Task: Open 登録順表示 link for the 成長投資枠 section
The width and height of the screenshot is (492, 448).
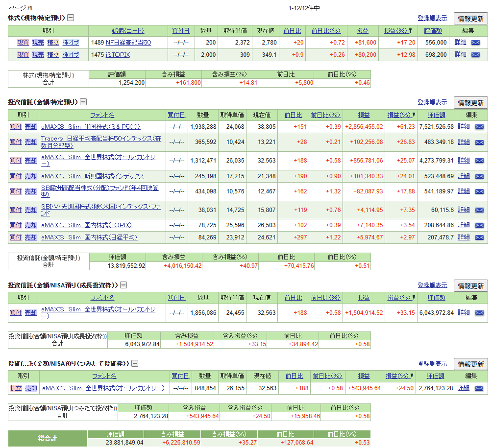Action: pos(432,285)
